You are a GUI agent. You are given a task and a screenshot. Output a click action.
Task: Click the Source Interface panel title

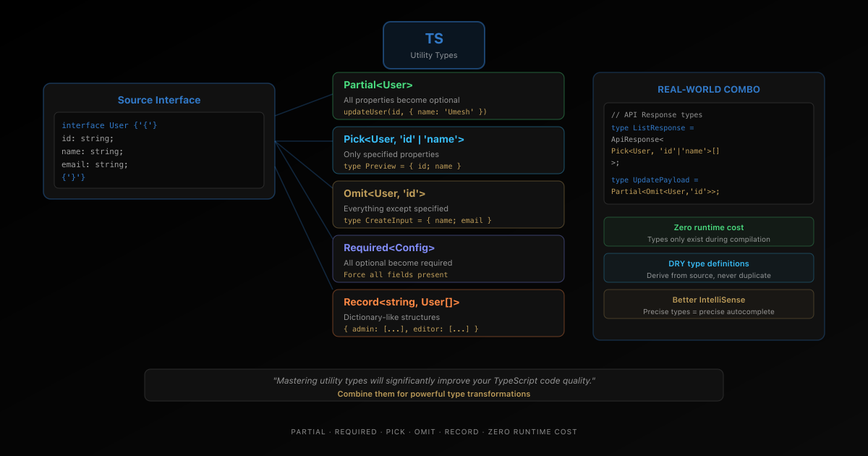point(158,99)
